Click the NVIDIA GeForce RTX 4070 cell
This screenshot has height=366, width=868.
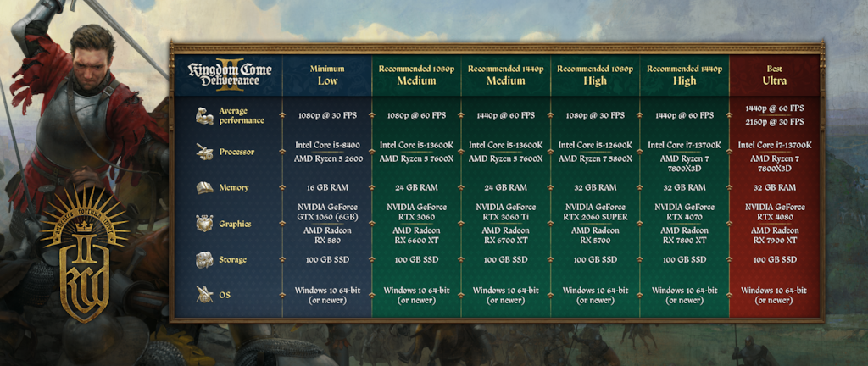[684, 213]
